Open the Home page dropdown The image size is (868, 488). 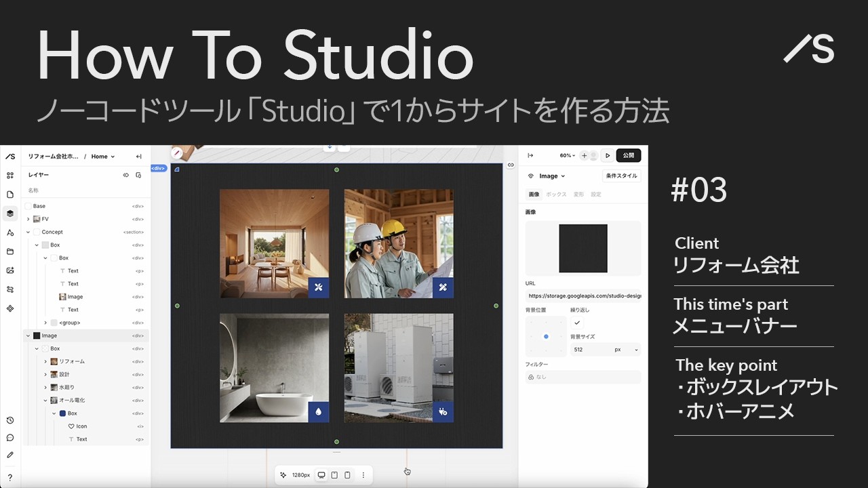pos(103,157)
